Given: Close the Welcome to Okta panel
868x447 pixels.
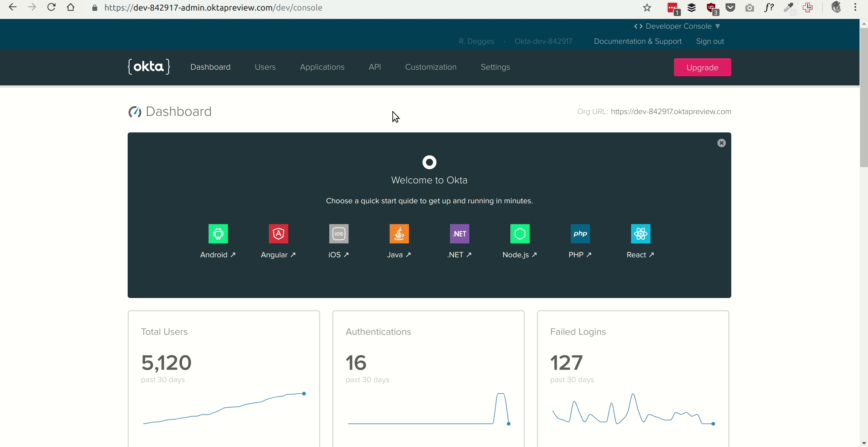Looking at the screenshot, I should tap(721, 143).
